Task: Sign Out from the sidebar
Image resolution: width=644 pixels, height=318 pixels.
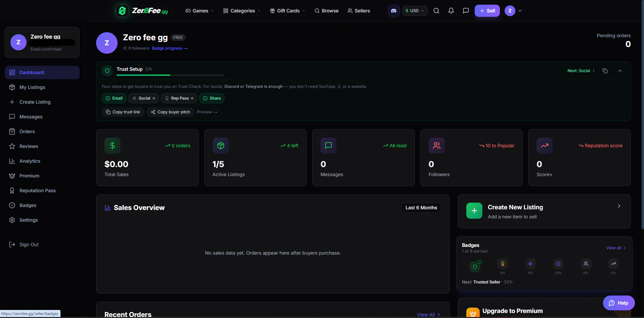Action: [42, 245]
